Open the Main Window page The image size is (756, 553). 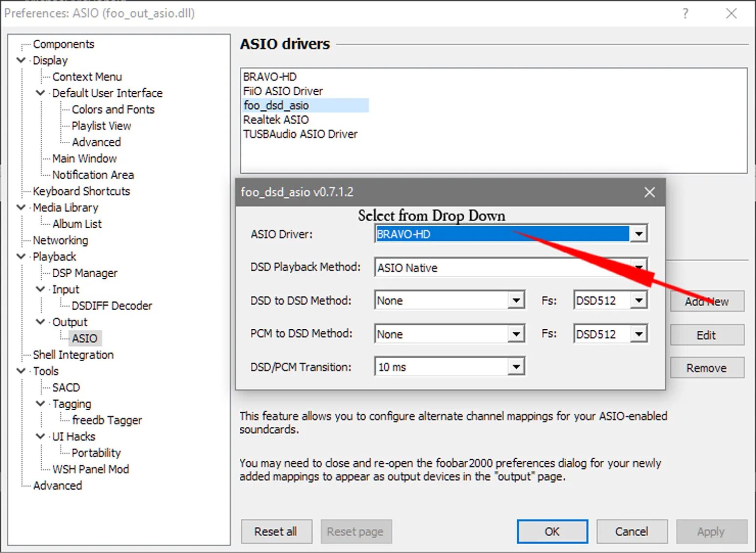pos(84,158)
